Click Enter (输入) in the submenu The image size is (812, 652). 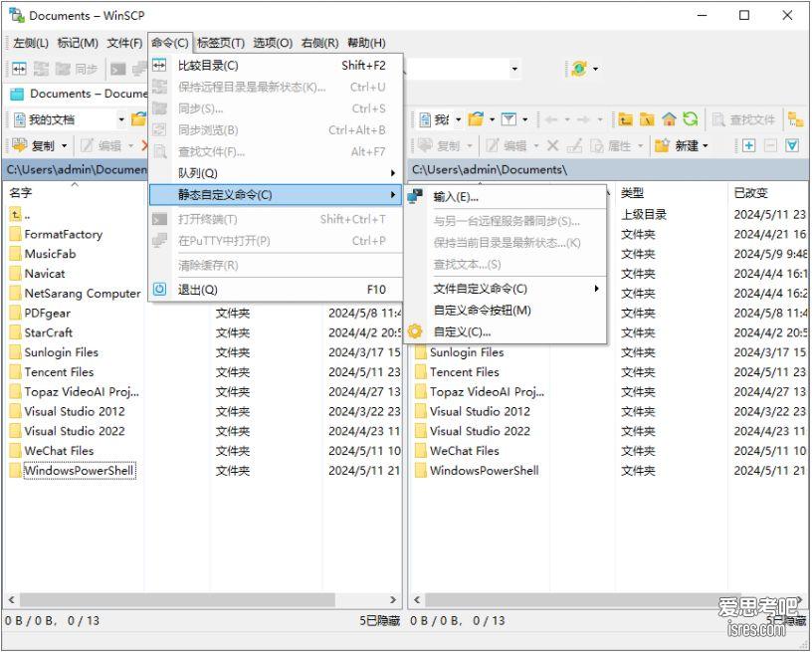[506, 197]
